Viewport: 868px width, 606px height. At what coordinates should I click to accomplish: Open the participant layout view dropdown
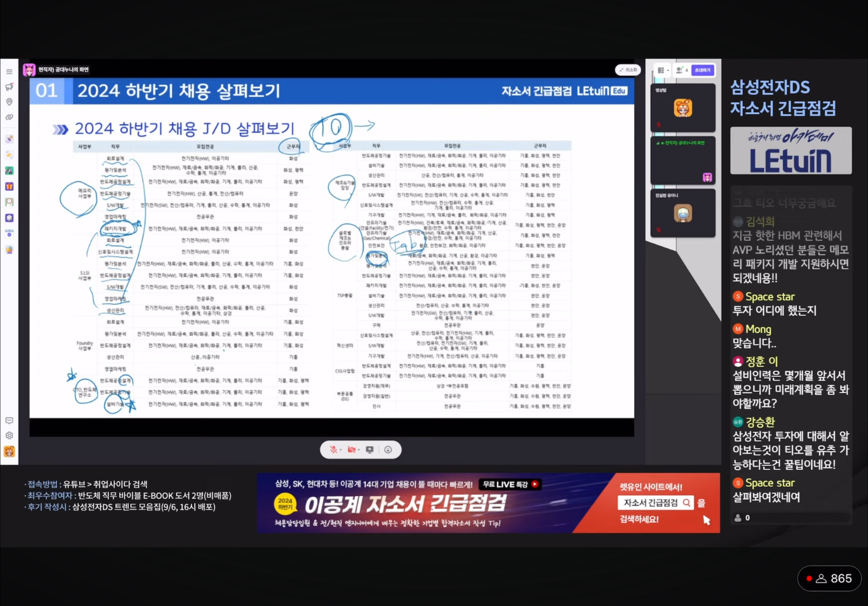pos(663,70)
